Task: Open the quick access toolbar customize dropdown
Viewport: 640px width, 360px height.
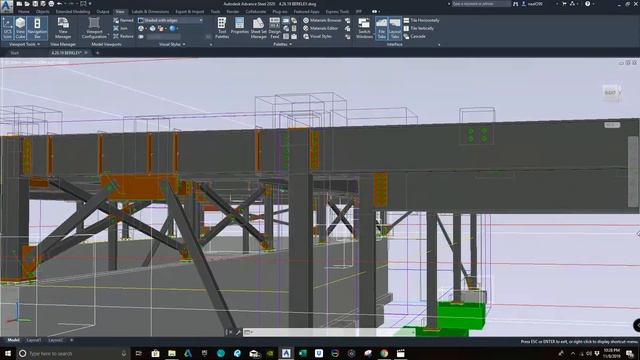Action: [x=90, y=4]
